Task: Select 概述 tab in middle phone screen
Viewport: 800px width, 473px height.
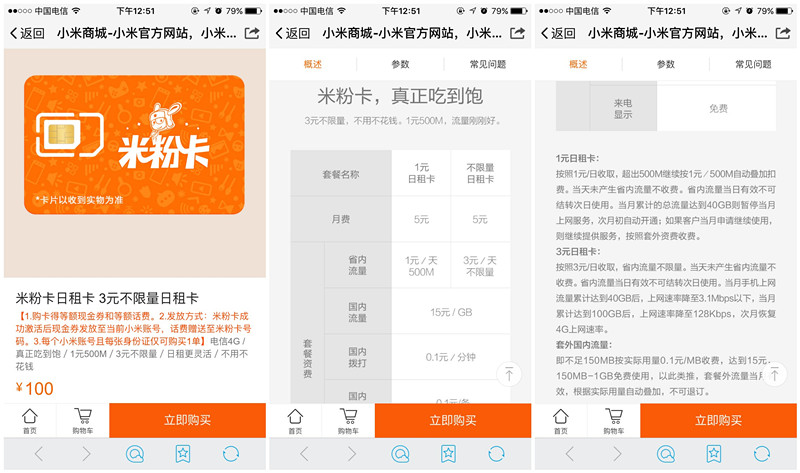Action: 313,64
